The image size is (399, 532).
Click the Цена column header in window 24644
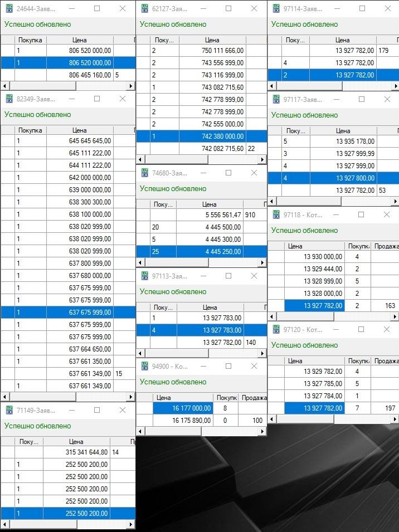pos(80,40)
